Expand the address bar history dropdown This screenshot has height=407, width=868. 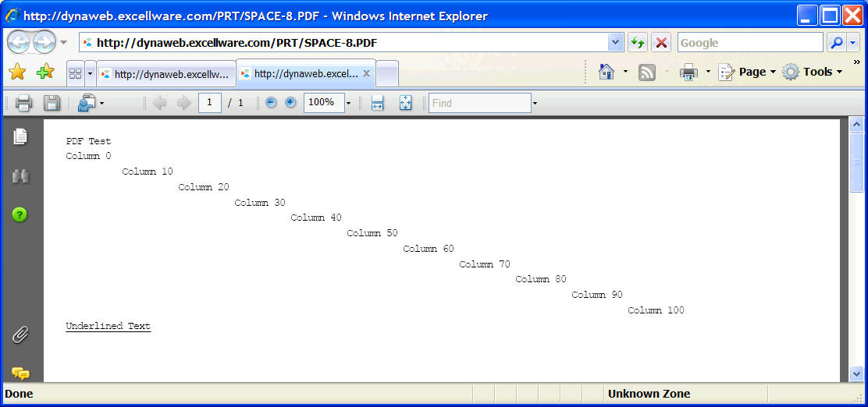[x=616, y=43]
